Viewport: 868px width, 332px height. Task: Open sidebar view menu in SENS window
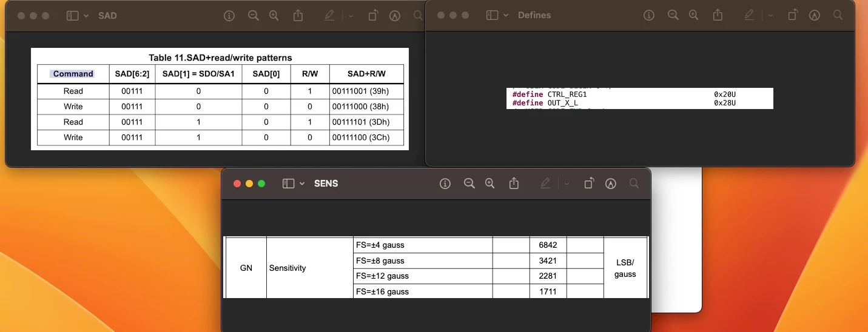pos(302,184)
